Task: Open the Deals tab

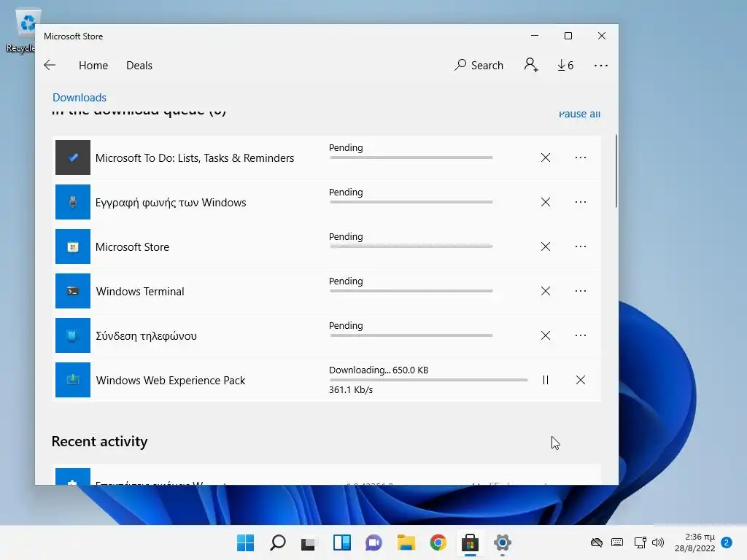Action: (139, 65)
